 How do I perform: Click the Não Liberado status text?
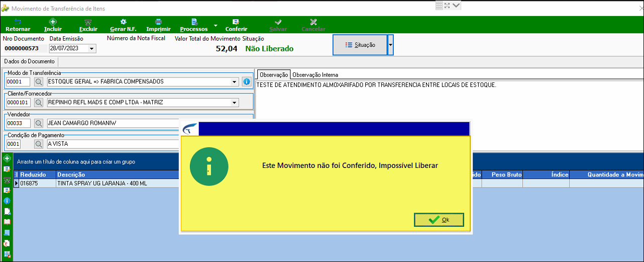coord(269,49)
